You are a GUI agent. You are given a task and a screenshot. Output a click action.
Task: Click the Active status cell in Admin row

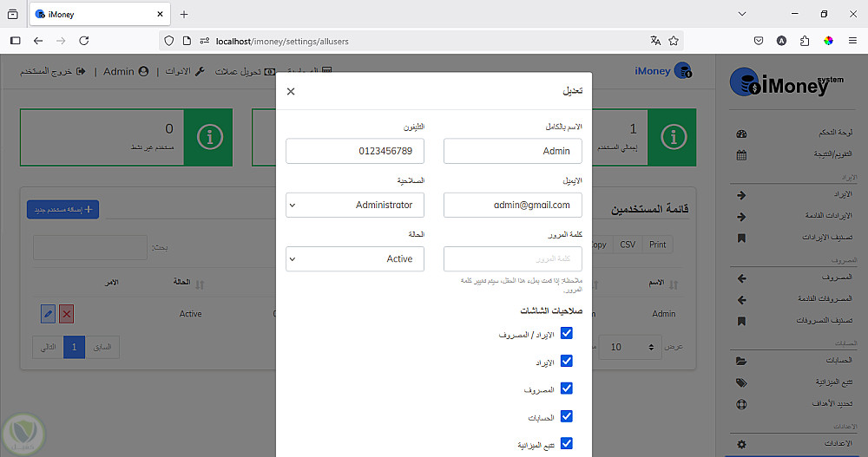click(x=190, y=314)
